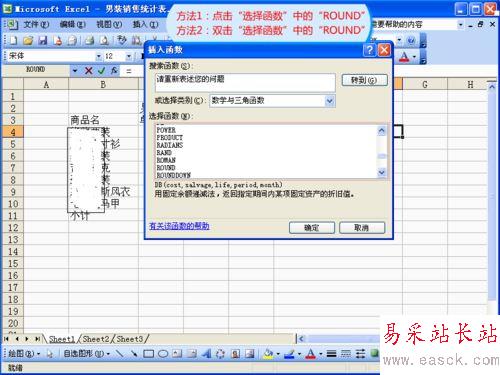The width and height of the screenshot is (500, 375).
Task: Click the Arrow Style icon
Action: click(360, 354)
